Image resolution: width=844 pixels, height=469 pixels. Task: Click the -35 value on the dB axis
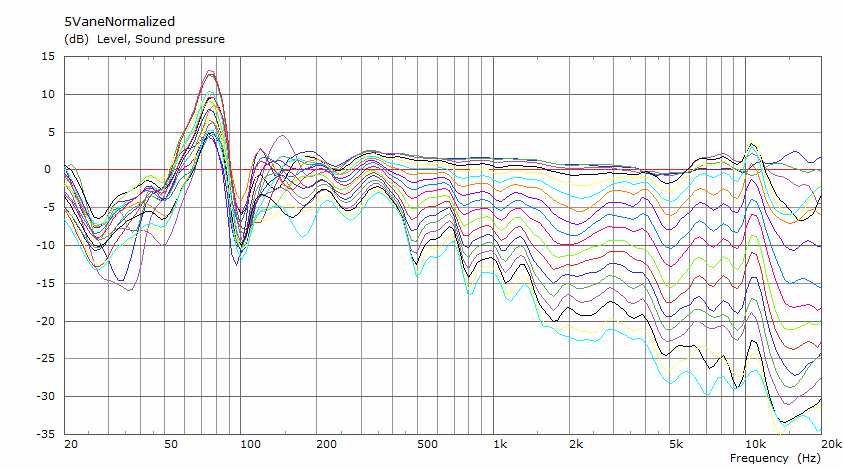click(45, 434)
